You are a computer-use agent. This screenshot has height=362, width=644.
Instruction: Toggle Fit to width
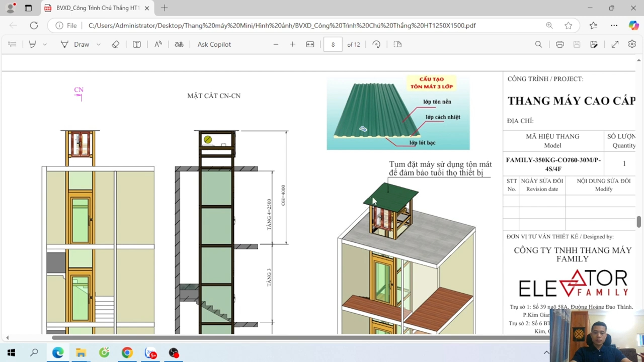tap(310, 44)
